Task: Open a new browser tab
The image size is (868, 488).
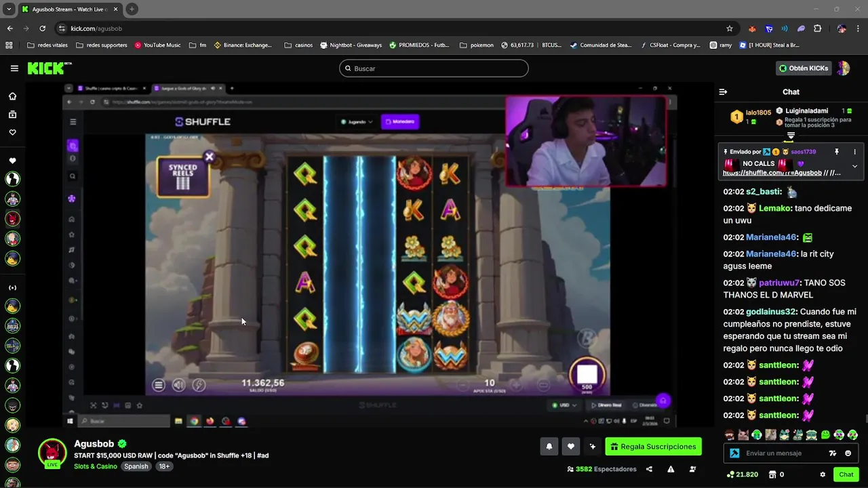Action: 132,9
